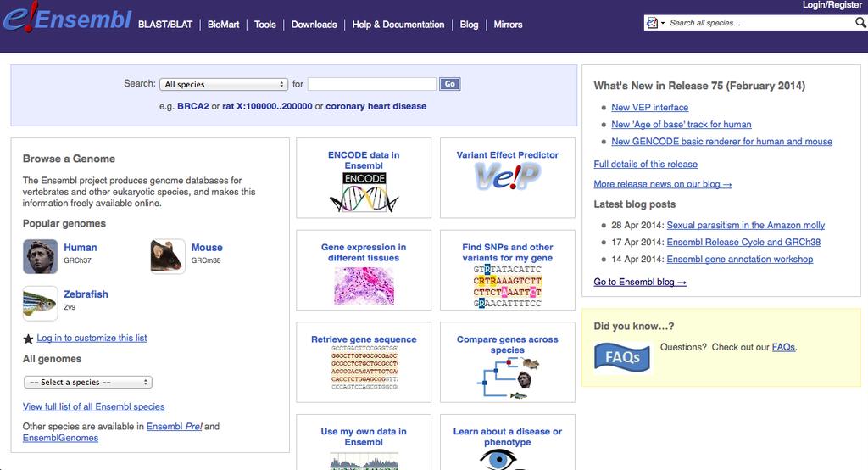Open BioMart from the navigation bar
This screenshot has height=470, width=868.
223,25
